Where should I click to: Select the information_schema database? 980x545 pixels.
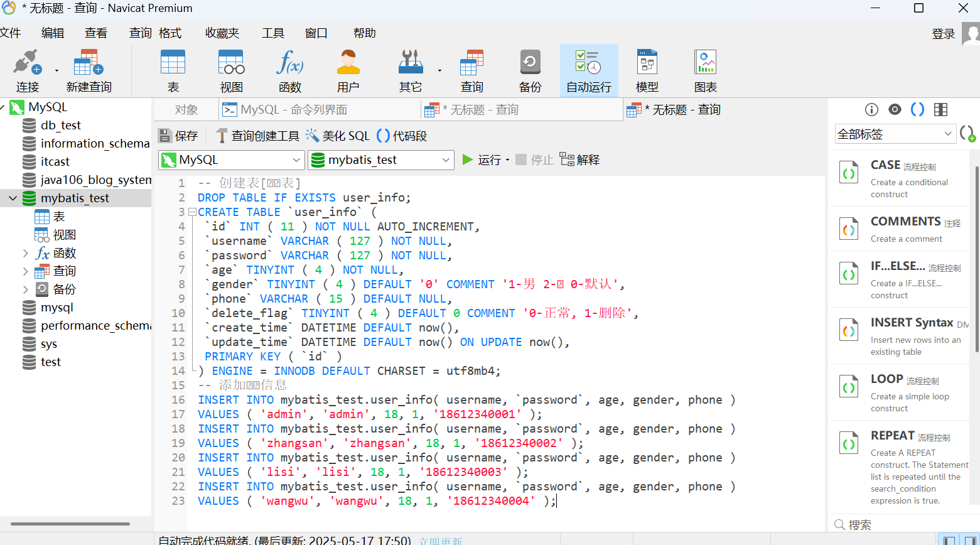point(95,144)
